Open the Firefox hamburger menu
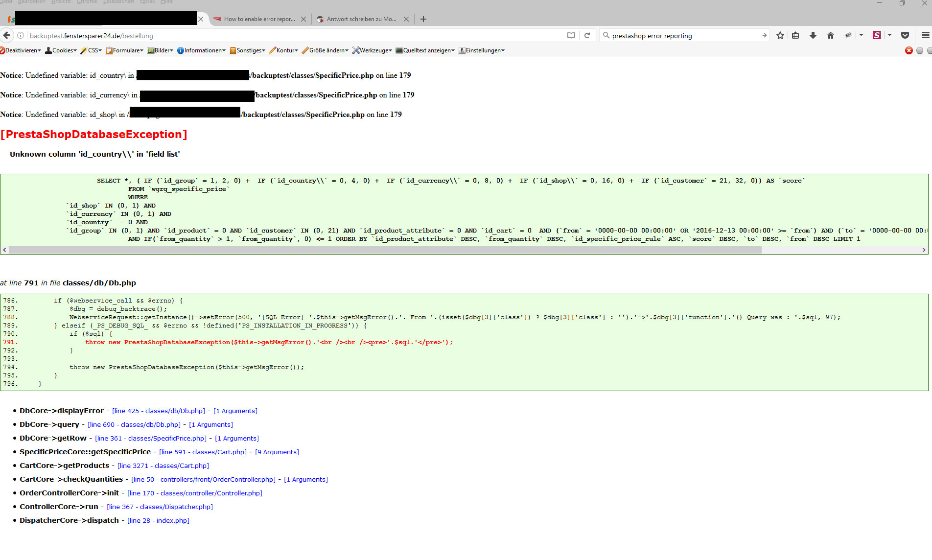 click(x=925, y=35)
